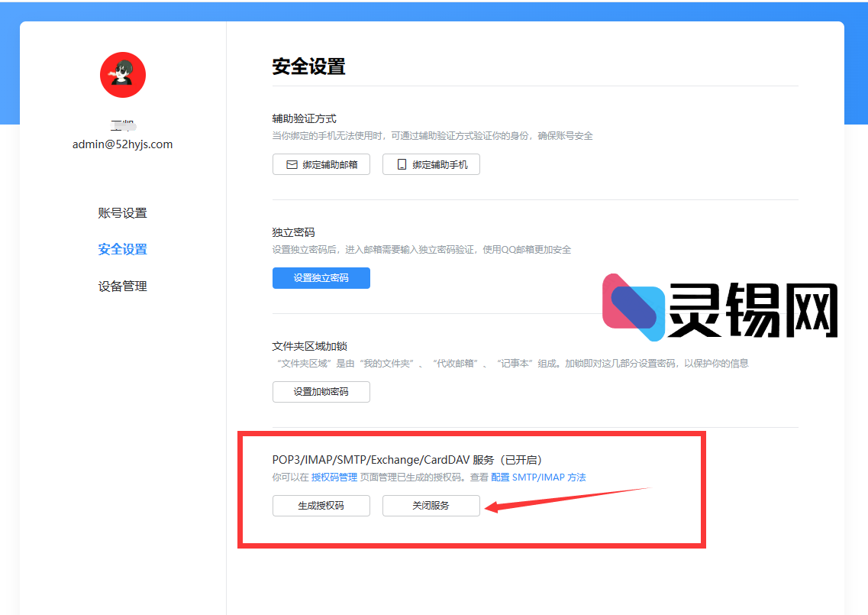Image resolution: width=868 pixels, height=615 pixels.
Task: Click the envelope icon on 绑定辅助邮箱 button
Action: click(x=292, y=163)
